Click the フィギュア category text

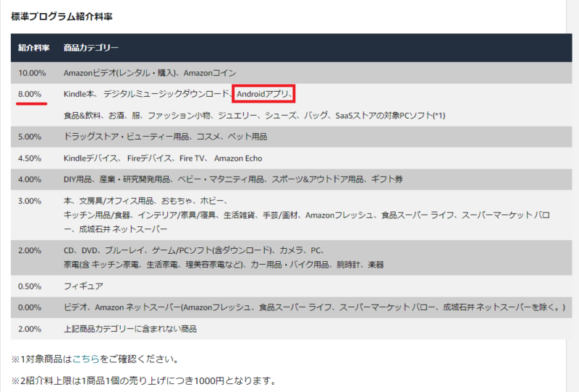pyautogui.click(x=83, y=286)
